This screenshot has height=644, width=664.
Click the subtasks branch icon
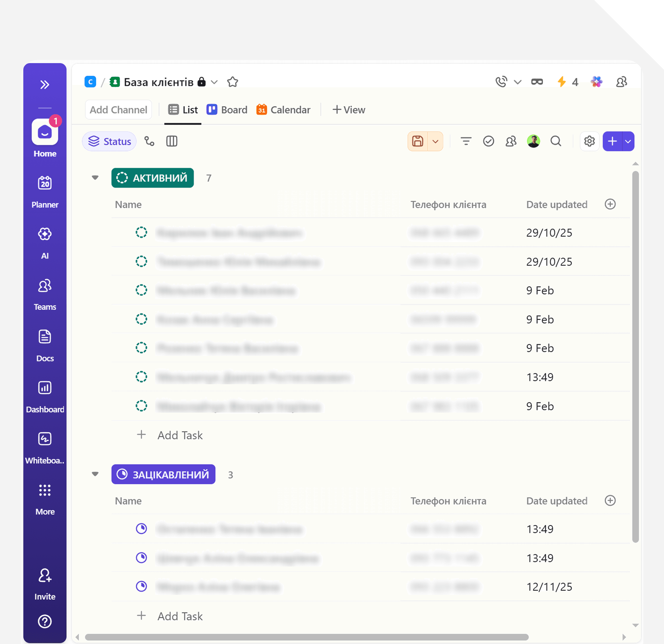pos(149,141)
